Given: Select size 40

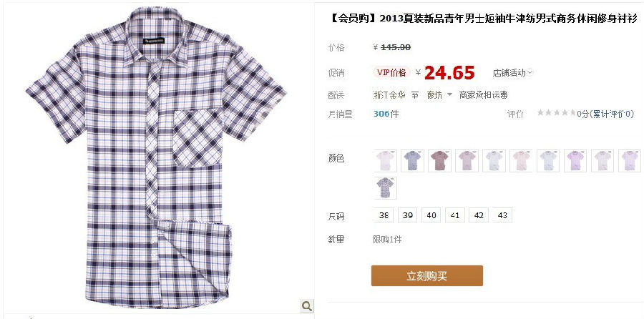Looking at the screenshot, I should (431, 215).
